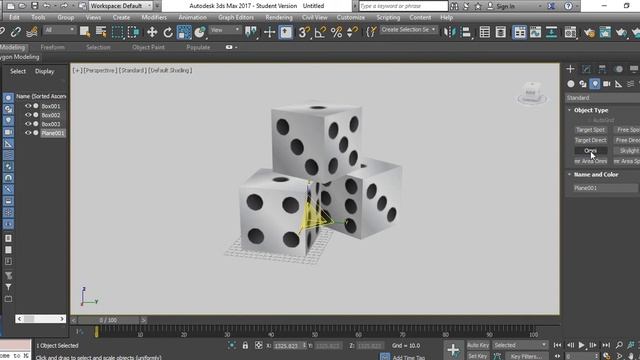This screenshot has height=360, width=640.
Task: Toggle the Scene Explorer icon
Action: 484,32
